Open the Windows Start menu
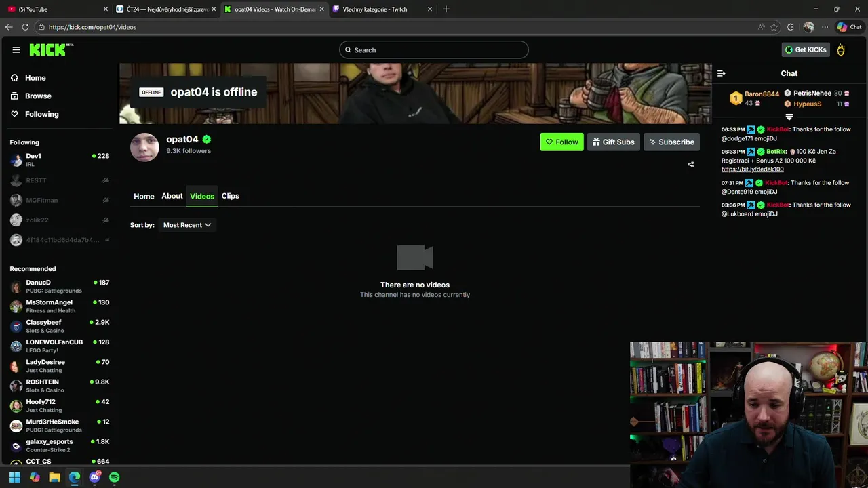 (x=14, y=477)
